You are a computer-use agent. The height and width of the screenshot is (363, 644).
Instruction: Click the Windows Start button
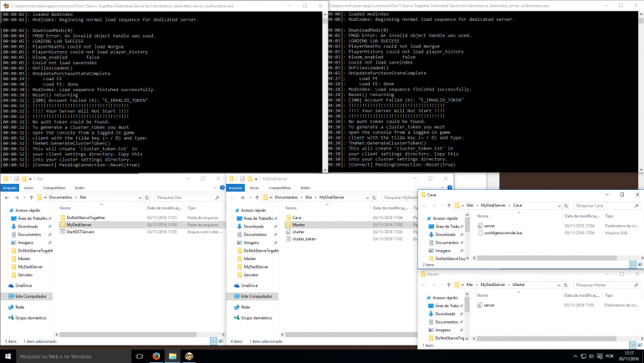[x=7, y=356]
